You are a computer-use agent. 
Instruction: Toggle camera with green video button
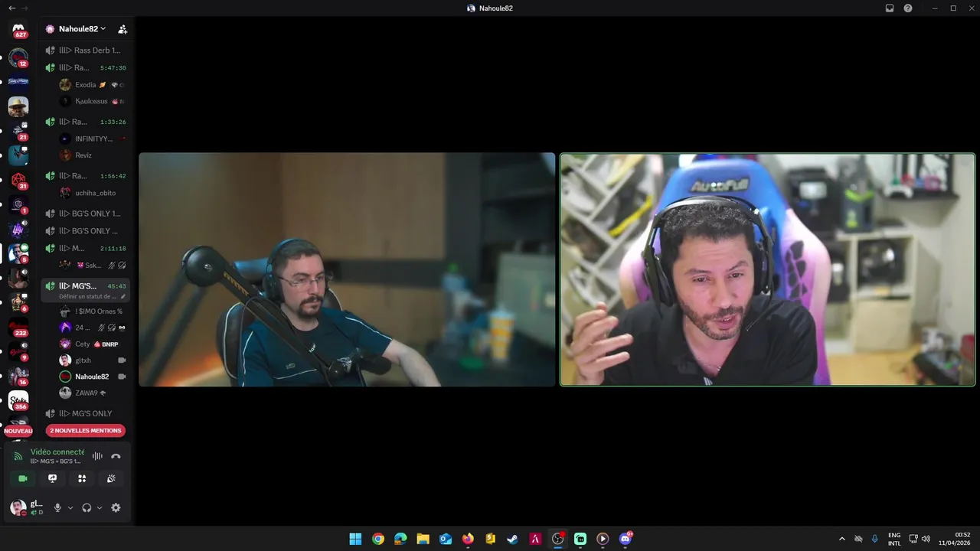pos(23,478)
